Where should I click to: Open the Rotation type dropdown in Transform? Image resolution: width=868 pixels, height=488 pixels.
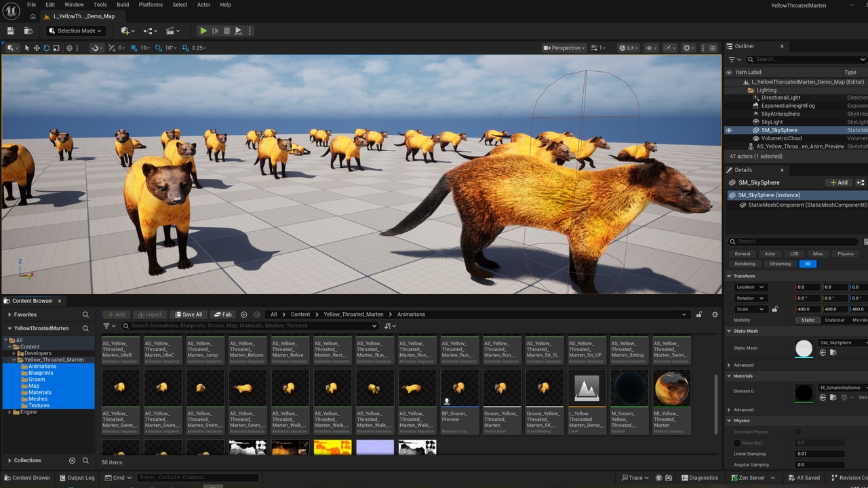751,298
